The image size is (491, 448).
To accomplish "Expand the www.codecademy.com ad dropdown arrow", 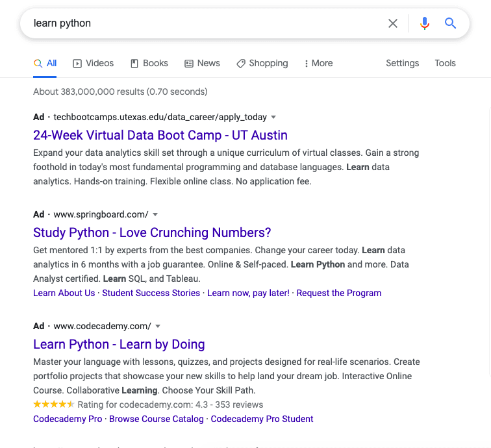I will coord(158,326).
